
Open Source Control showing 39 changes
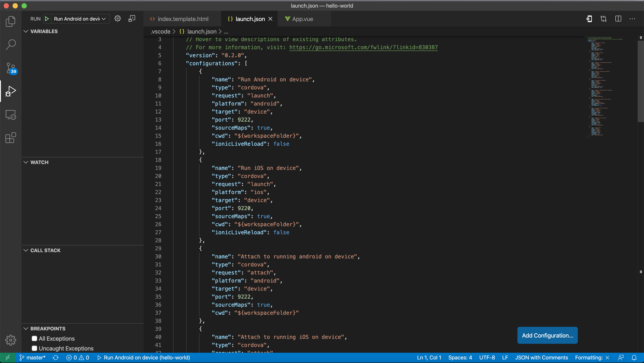pyautogui.click(x=11, y=68)
